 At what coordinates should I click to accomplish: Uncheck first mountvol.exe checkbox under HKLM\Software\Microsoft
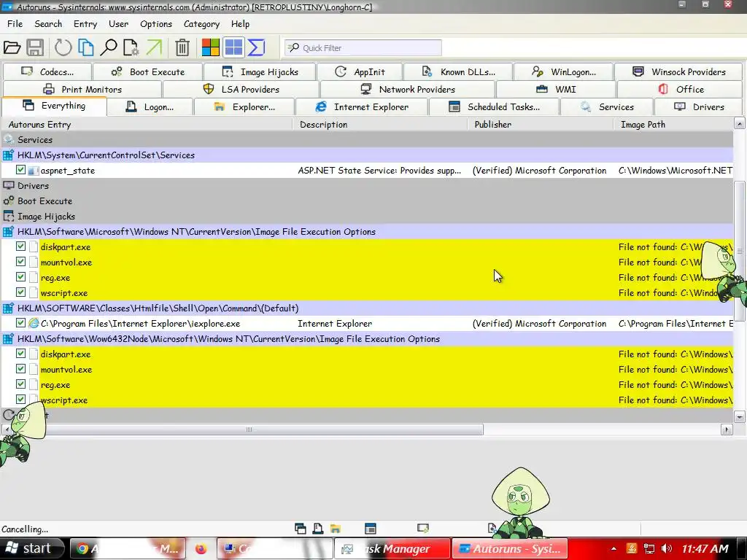20,262
